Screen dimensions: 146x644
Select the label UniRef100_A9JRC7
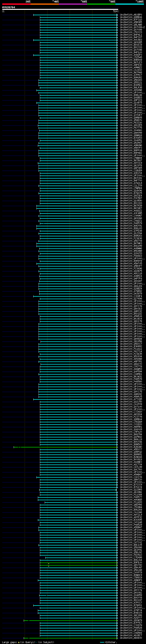(131, 636)
